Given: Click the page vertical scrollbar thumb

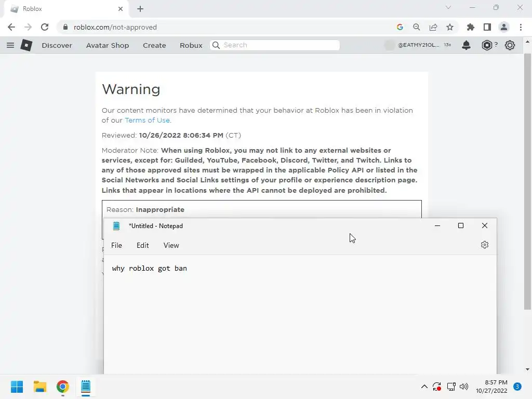Looking at the screenshot, I should point(527,181).
